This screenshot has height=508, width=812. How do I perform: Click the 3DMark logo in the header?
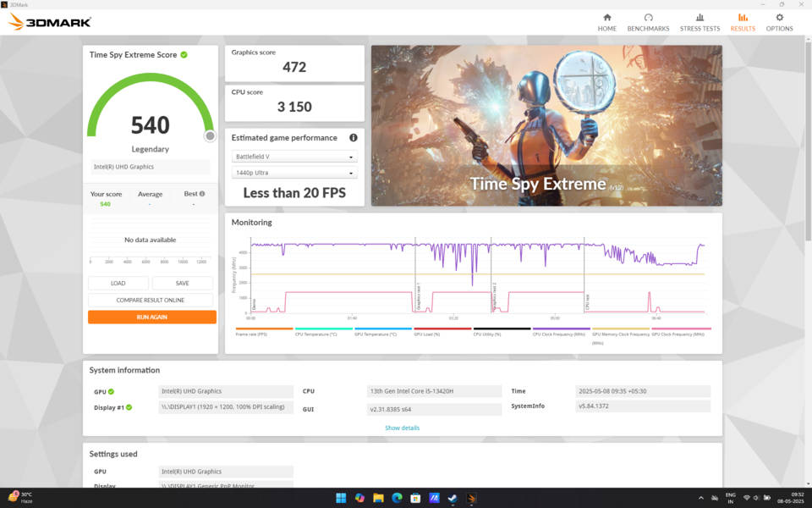[x=50, y=22]
